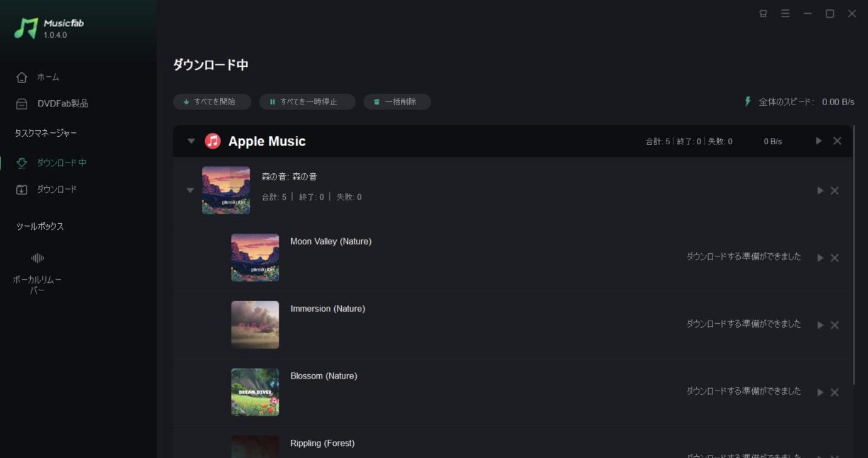Click the 森の音 album cover thumbnail
The width and height of the screenshot is (868, 458).
pos(226,190)
